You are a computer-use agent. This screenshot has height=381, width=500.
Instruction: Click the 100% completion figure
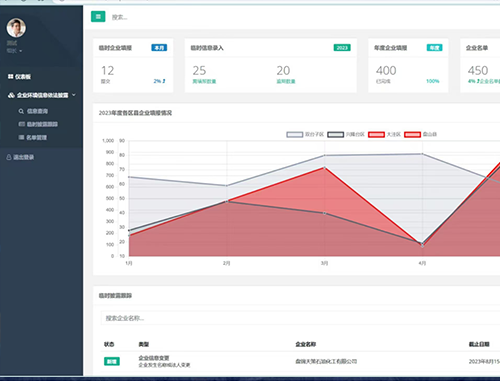(433, 81)
